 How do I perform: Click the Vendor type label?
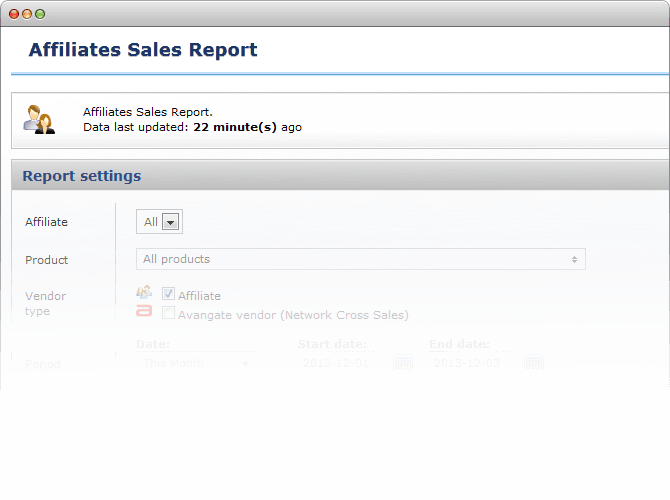(x=45, y=303)
